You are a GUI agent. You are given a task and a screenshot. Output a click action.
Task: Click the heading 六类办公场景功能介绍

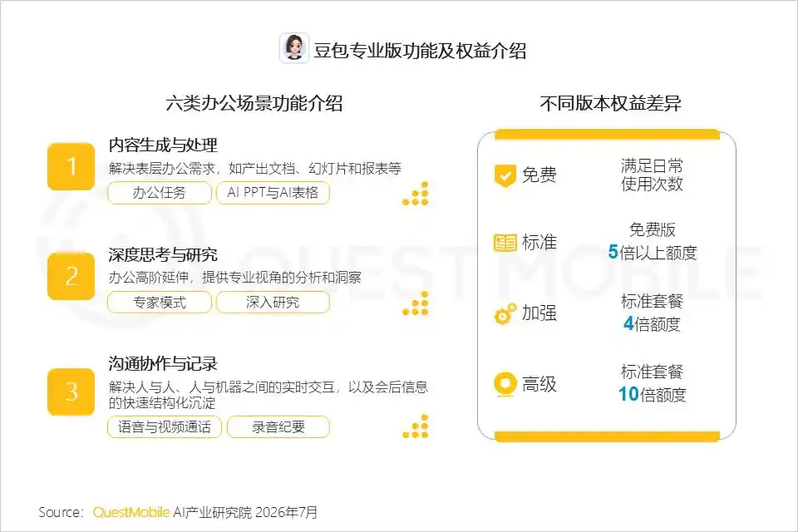pos(254,103)
